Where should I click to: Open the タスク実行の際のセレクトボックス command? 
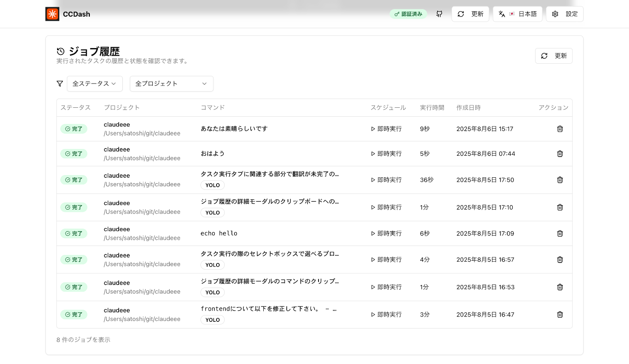270,254
